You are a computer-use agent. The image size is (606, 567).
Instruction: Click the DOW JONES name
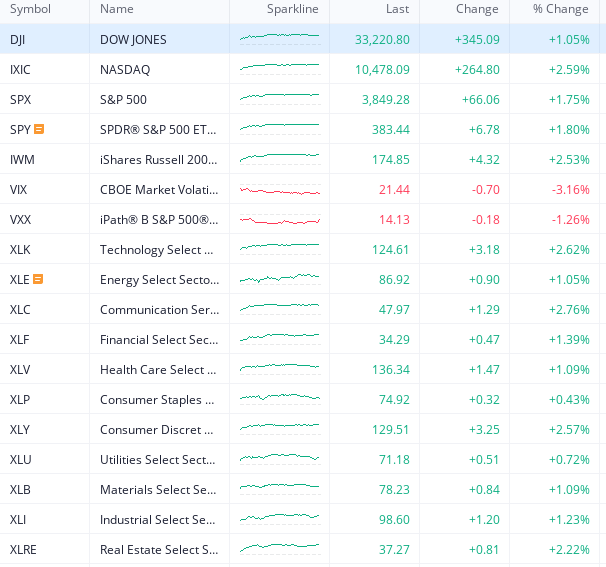tap(133, 39)
